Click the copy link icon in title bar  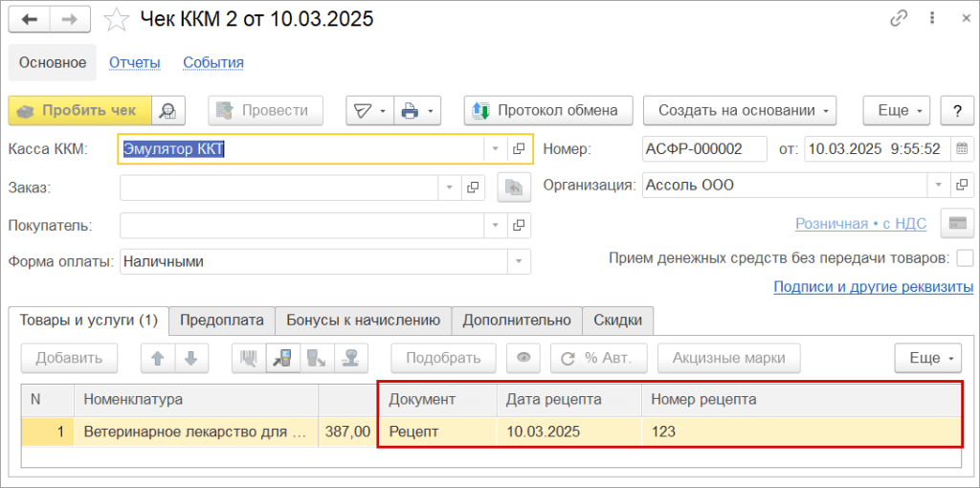click(899, 18)
